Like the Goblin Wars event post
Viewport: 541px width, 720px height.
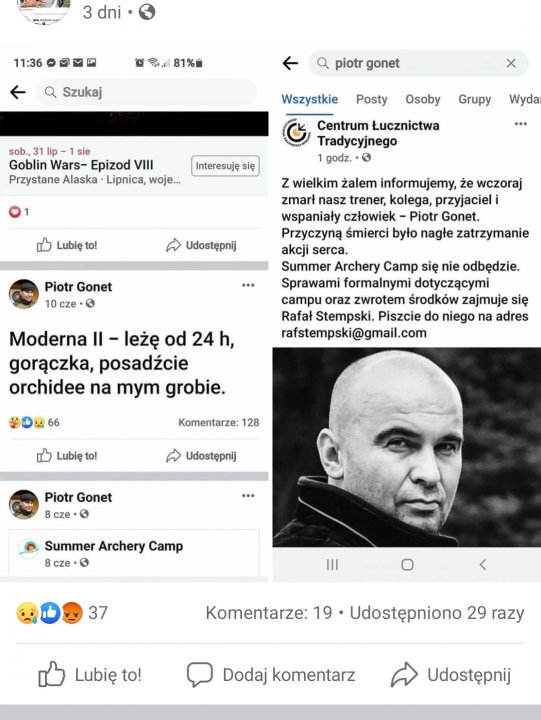pyautogui.click(x=67, y=245)
